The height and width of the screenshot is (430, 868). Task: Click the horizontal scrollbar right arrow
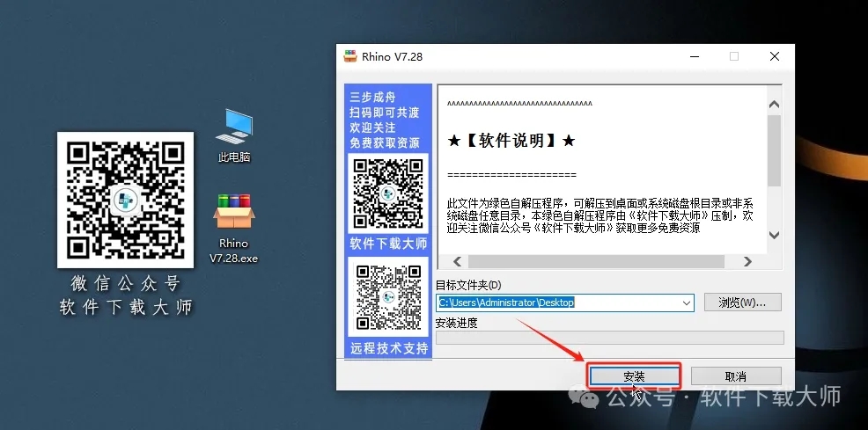747,261
